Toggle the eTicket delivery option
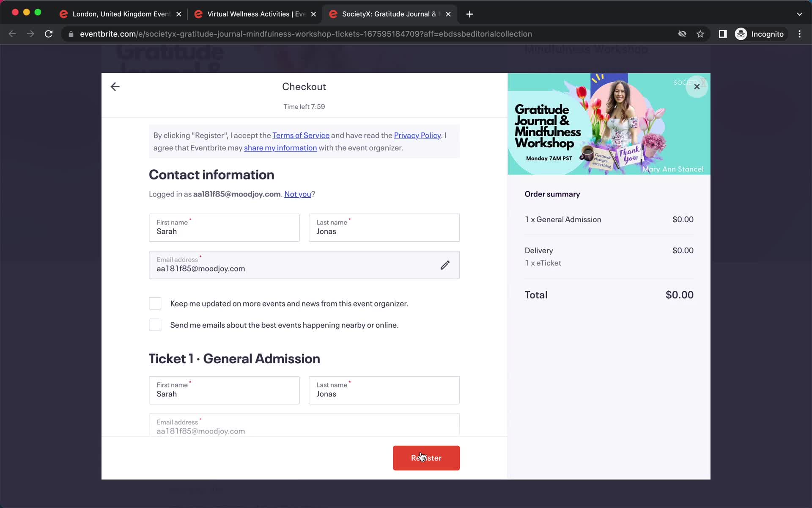Screen dimensions: 812x508 pos(543,262)
